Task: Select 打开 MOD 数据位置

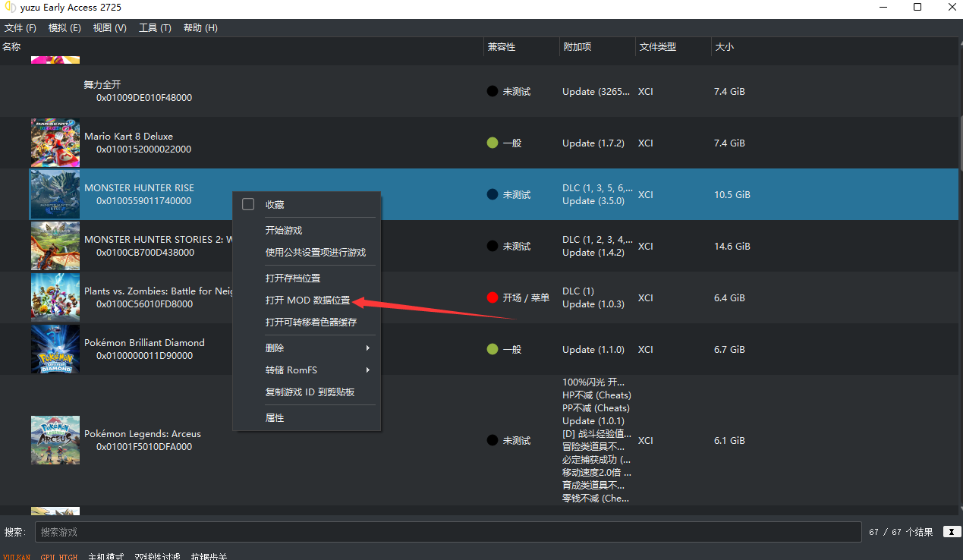Action: pos(307,300)
